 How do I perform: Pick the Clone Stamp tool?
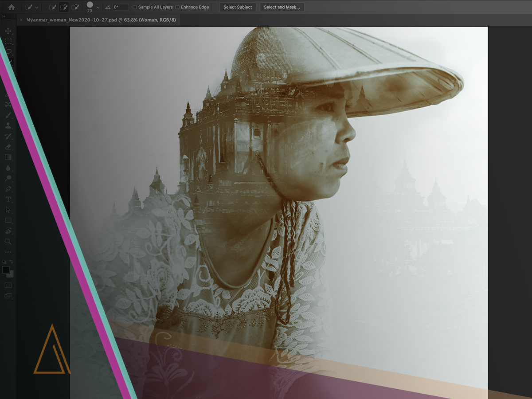[8, 125]
